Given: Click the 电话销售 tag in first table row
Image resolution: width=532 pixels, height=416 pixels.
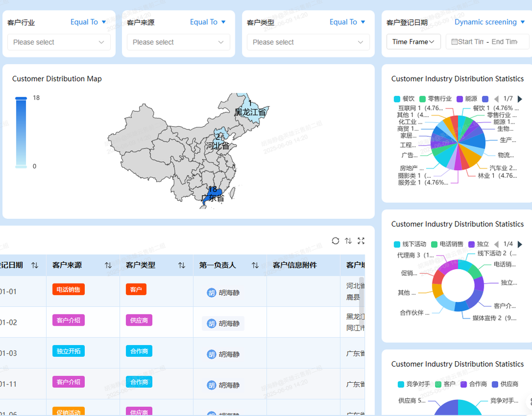Looking at the screenshot, I should point(69,289).
